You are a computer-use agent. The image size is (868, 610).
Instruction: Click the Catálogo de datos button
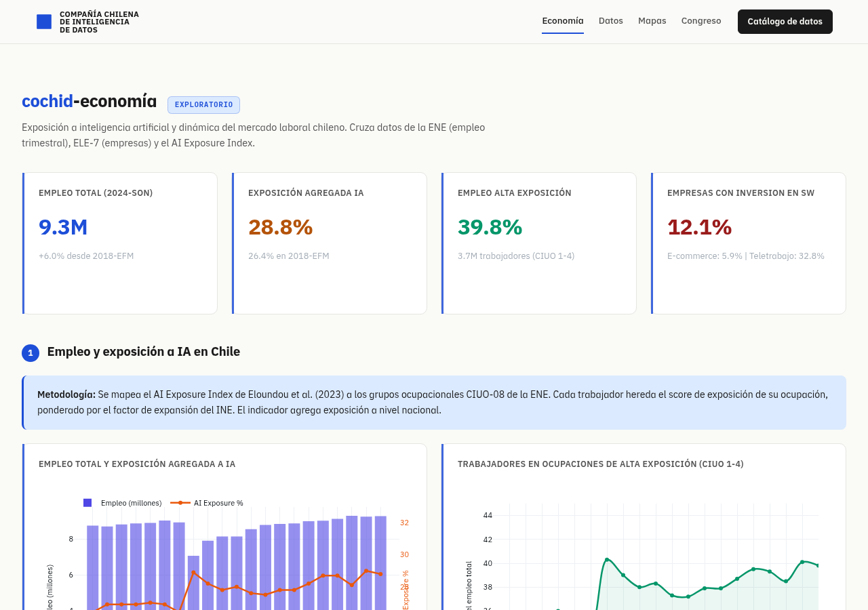point(785,22)
